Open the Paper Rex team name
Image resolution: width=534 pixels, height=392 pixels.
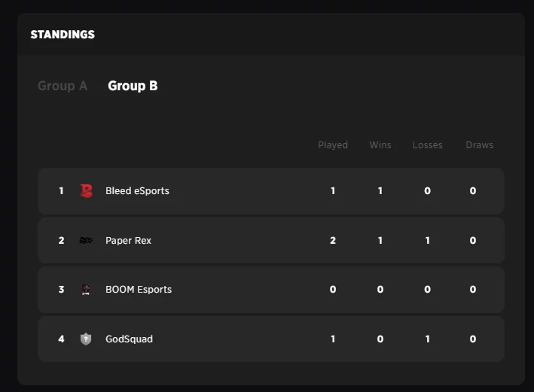(x=128, y=241)
